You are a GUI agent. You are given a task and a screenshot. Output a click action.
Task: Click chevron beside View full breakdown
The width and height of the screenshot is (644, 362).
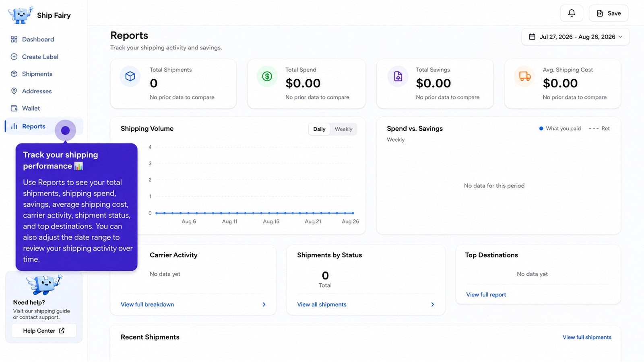pos(264,304)
